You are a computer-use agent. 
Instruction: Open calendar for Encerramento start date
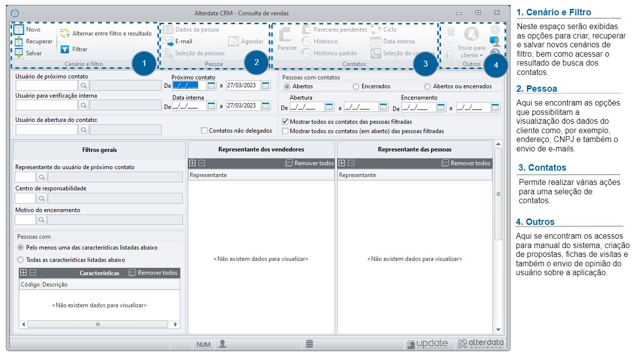point(441,107)
